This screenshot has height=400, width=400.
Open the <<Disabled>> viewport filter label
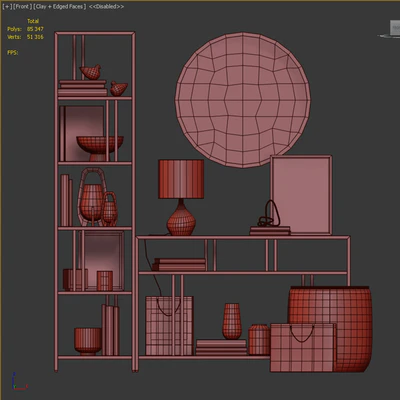[106, 7]
